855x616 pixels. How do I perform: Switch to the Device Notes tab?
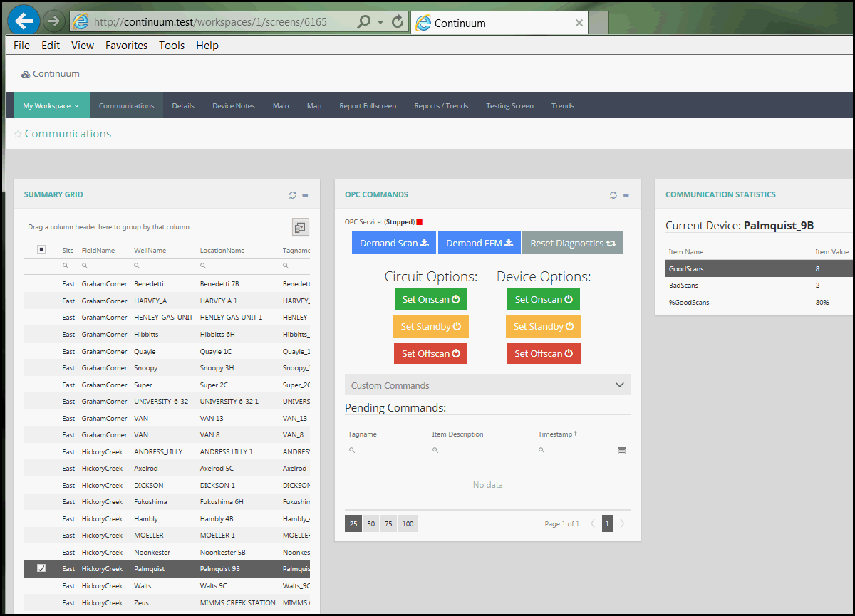click(x=233, y=106)
